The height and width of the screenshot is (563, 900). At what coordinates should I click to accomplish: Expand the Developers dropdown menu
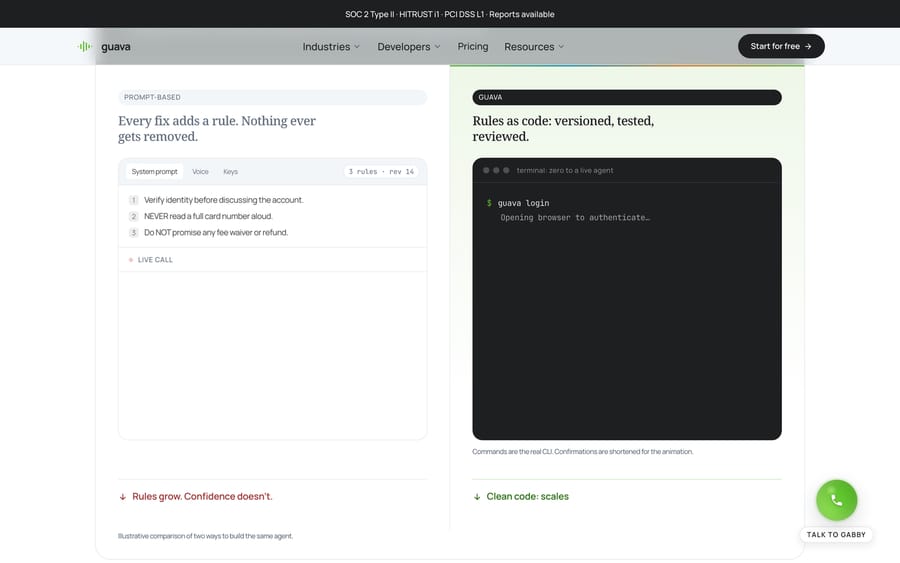(409, 46)
